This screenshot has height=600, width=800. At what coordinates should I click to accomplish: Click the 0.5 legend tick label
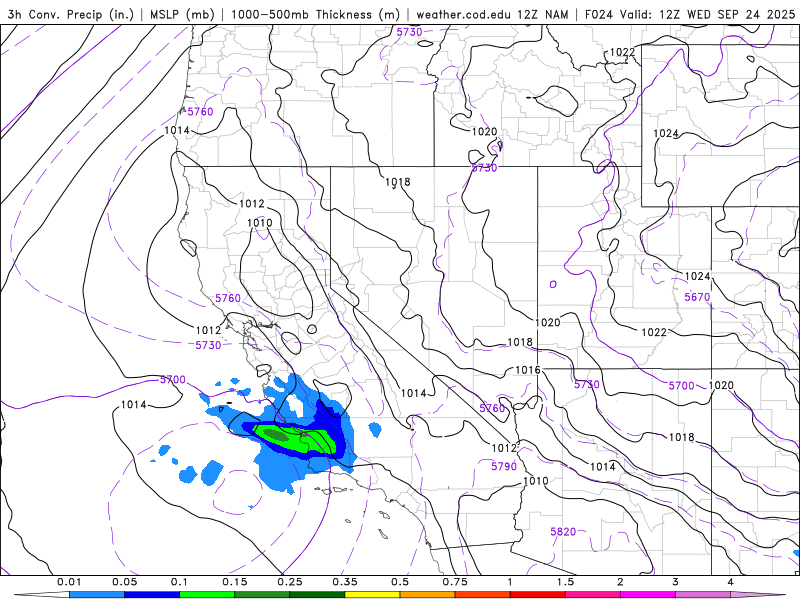click(400, 582)
